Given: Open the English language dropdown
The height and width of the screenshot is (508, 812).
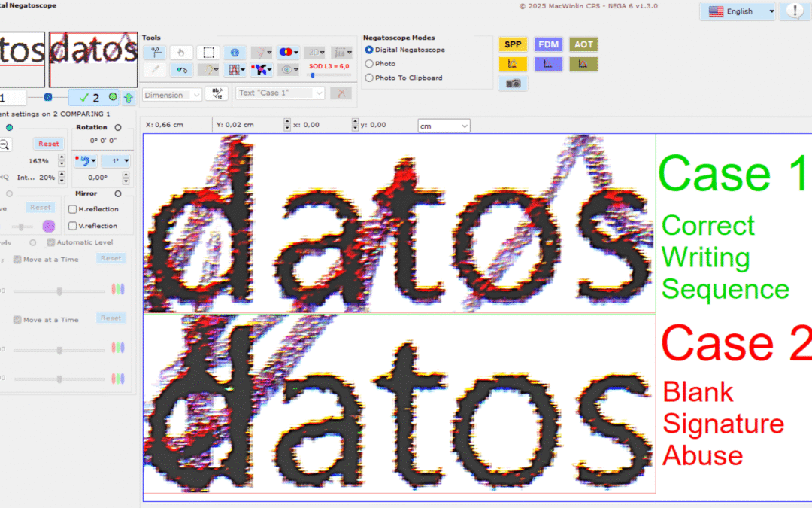Looking at the screenshot, I should coord(738,11).
